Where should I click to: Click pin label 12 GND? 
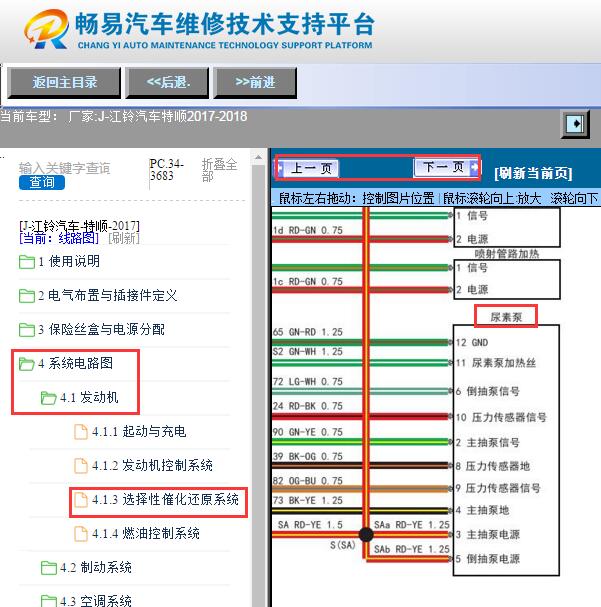pyautogui.click(x=472, y=343)
